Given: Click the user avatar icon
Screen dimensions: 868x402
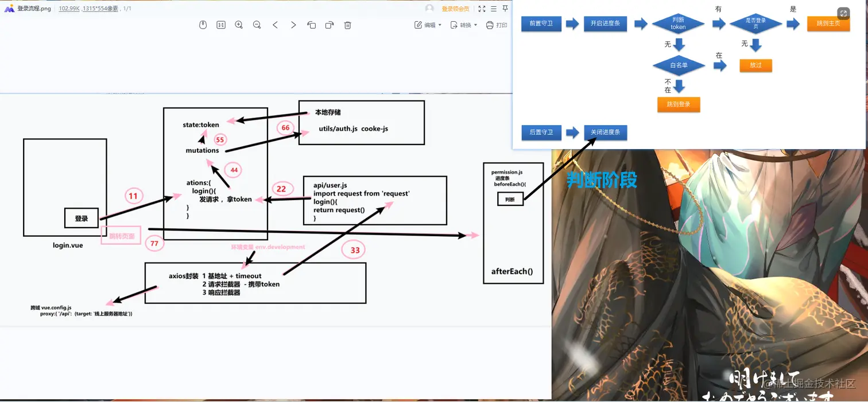Looking at the screenshot, I should tap(429, 9).
